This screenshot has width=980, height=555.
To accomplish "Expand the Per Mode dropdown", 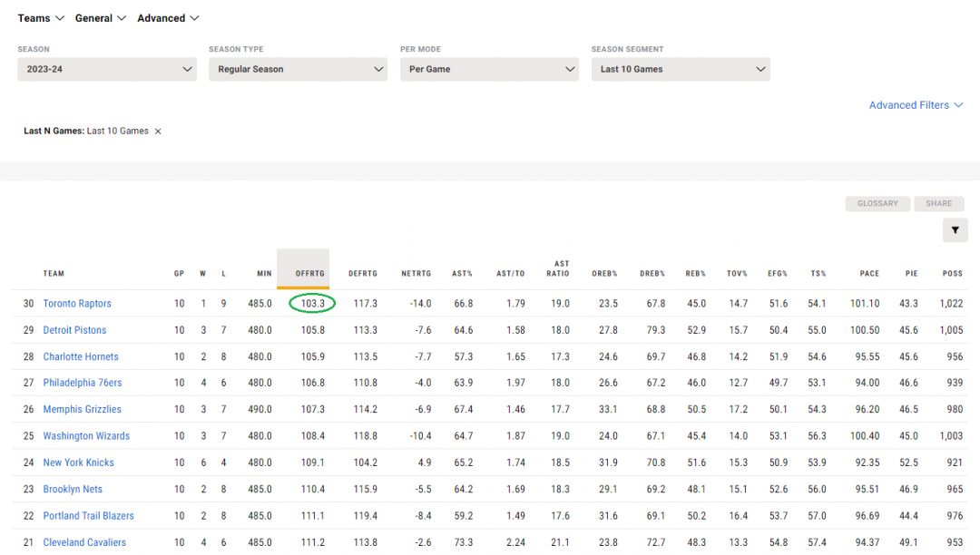I will [489, 69].
